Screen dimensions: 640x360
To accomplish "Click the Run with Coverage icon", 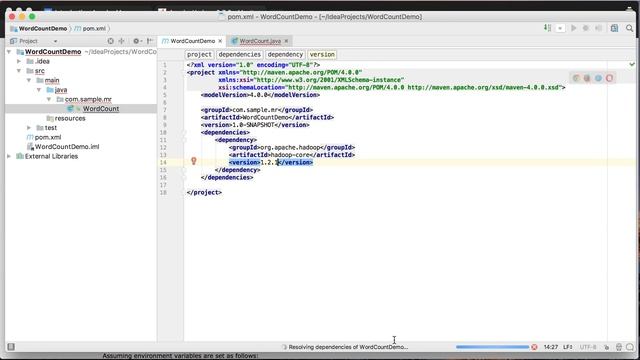I will coord(598,28).
